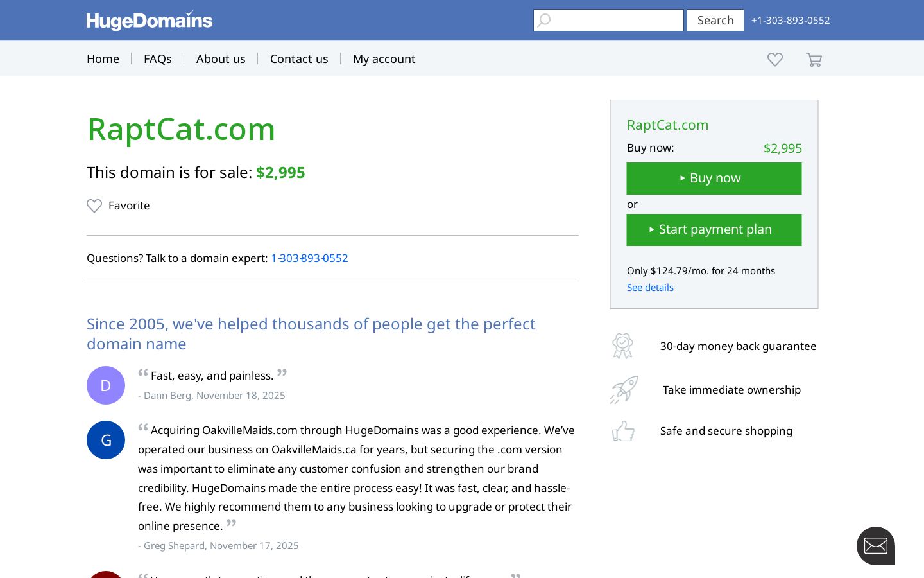Click the Greg Shepard avatar circle
Viewport: 924px width, 578px height.
click(x=106, y=440)
